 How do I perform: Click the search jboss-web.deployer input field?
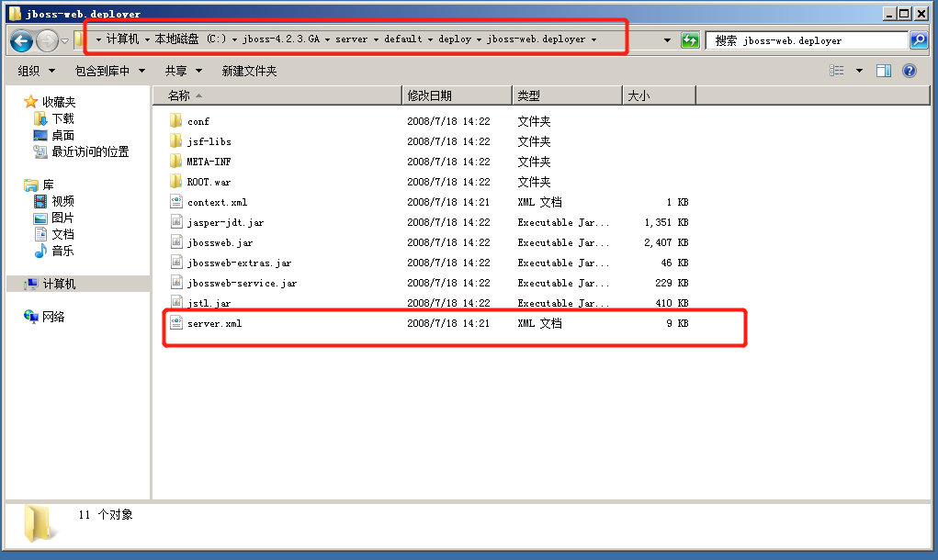pos(807,40)
